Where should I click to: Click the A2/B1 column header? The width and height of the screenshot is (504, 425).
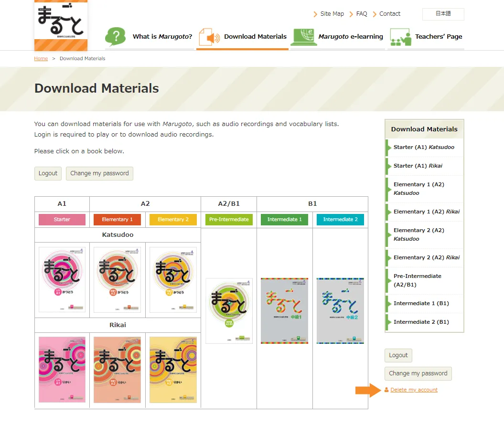pyautogui.click(x=229, y=204)
